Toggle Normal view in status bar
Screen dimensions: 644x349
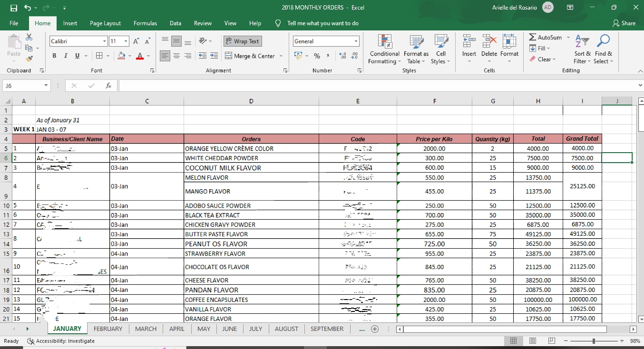[514, 341]
